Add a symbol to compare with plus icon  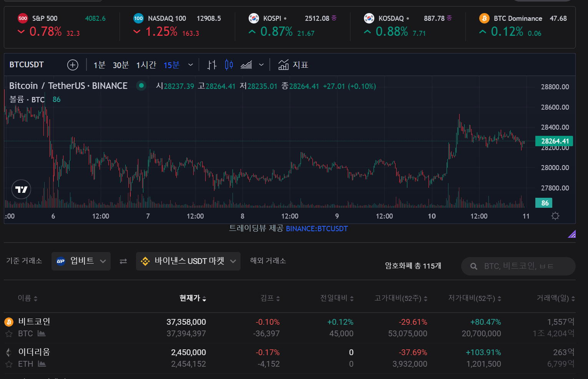coord(73,65)
